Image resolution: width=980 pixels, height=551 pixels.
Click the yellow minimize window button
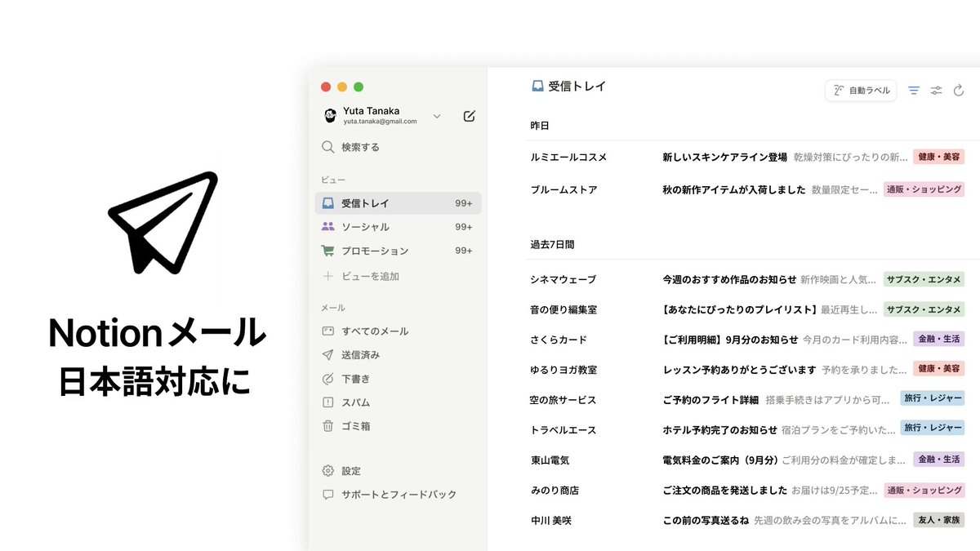[x=342, y=87]
